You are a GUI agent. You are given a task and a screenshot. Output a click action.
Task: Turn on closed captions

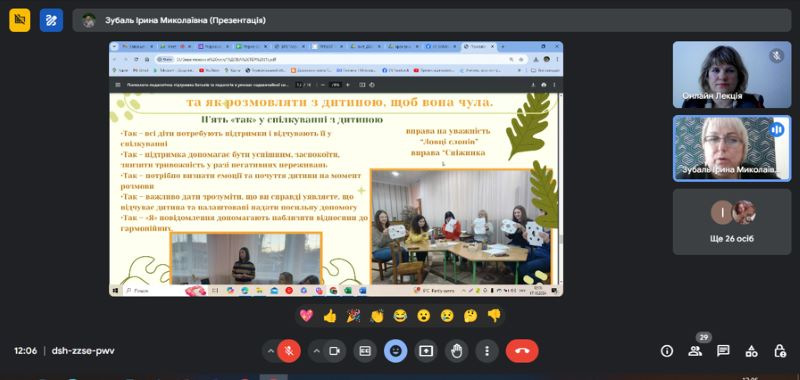click(x=365, y=351)
